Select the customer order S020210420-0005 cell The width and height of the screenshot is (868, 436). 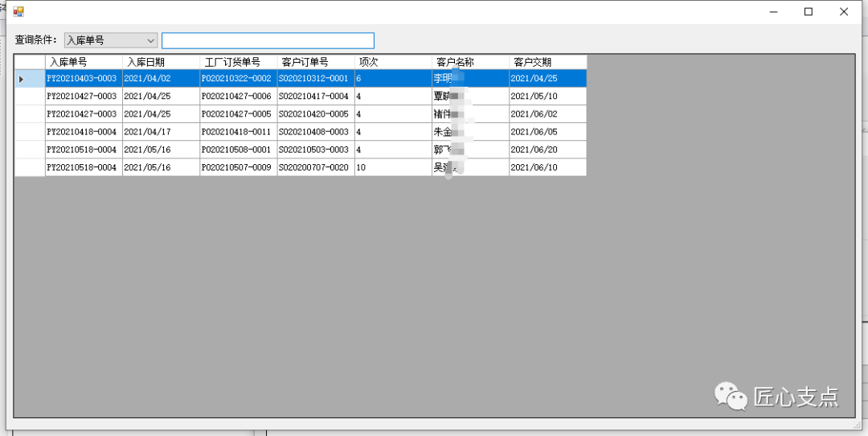[x=315, y=114]
